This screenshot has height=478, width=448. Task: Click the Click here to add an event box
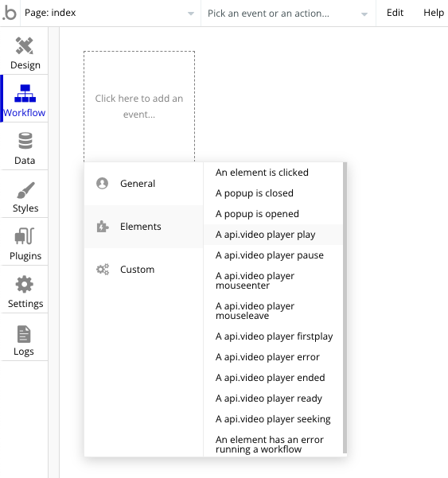pos(139,107)
